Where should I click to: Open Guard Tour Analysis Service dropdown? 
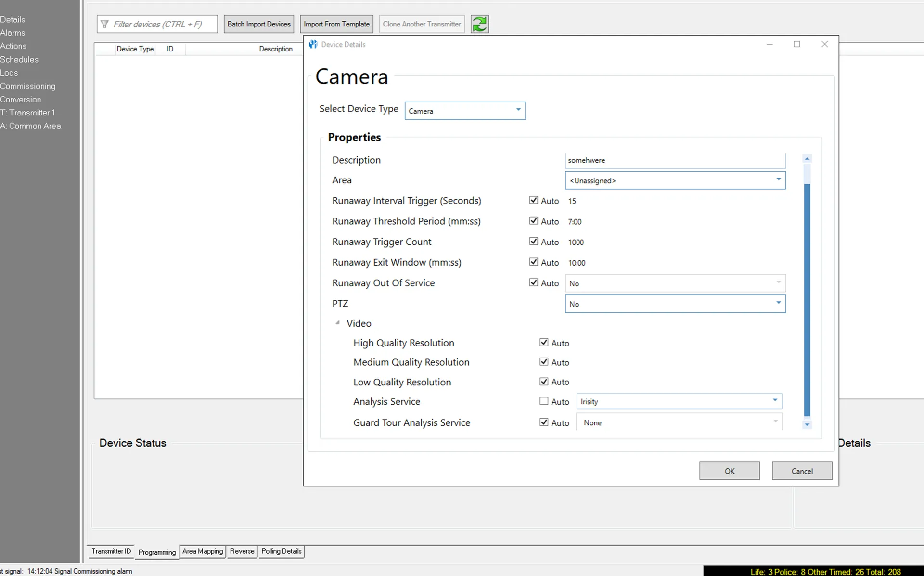point(679,422)
